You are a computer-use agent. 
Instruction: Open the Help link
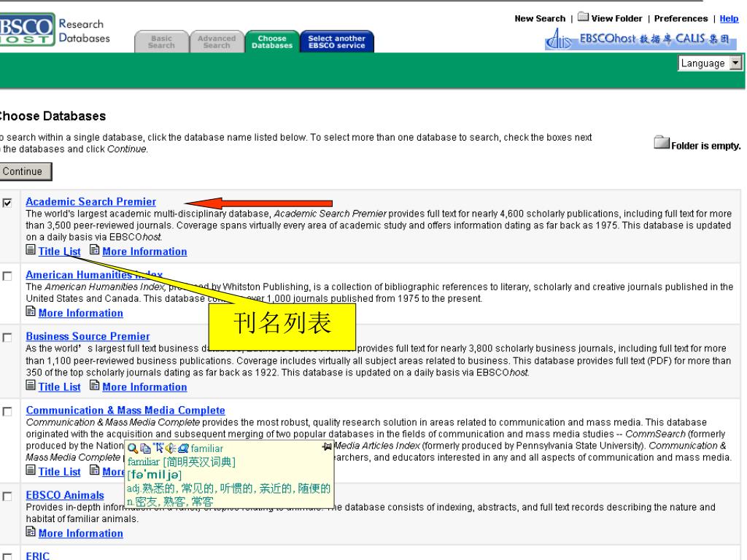(x=729, y=18)
